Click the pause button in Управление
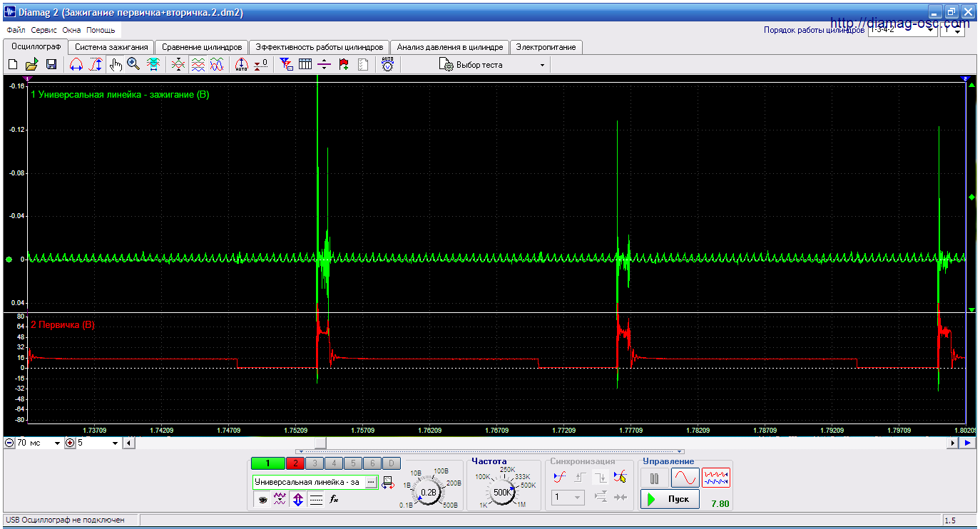Screen dimensions: 980x529 pyautogui.click(x=654, y=478)
